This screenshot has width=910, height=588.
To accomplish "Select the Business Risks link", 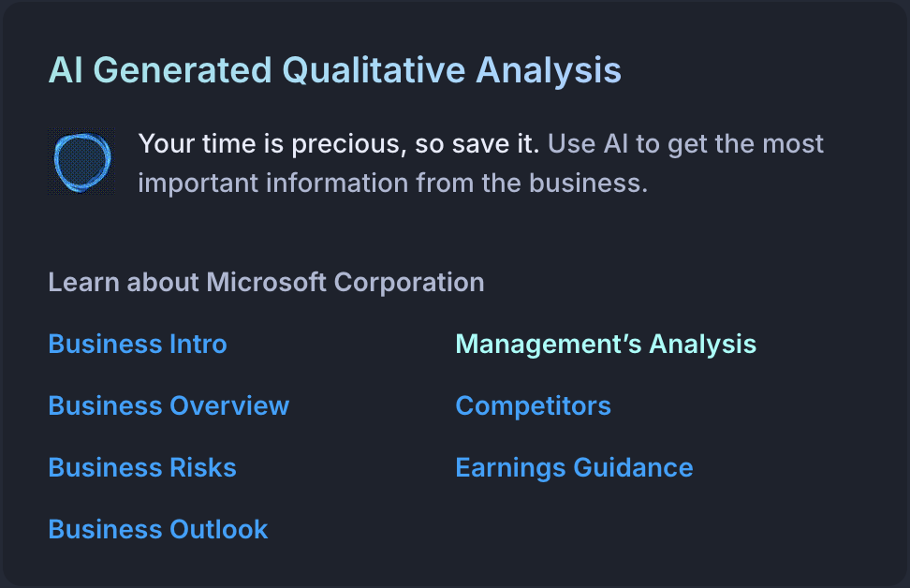I will [x=142, y=468].
